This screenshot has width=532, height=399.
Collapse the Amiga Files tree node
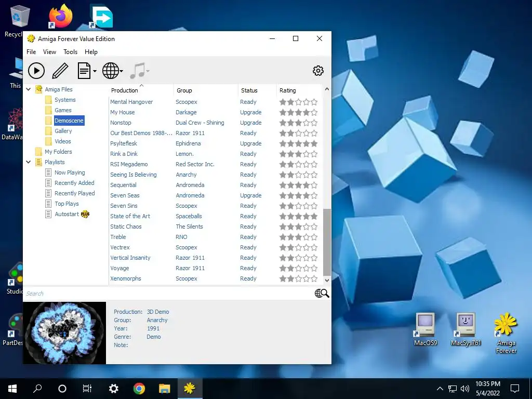(29, 89)
